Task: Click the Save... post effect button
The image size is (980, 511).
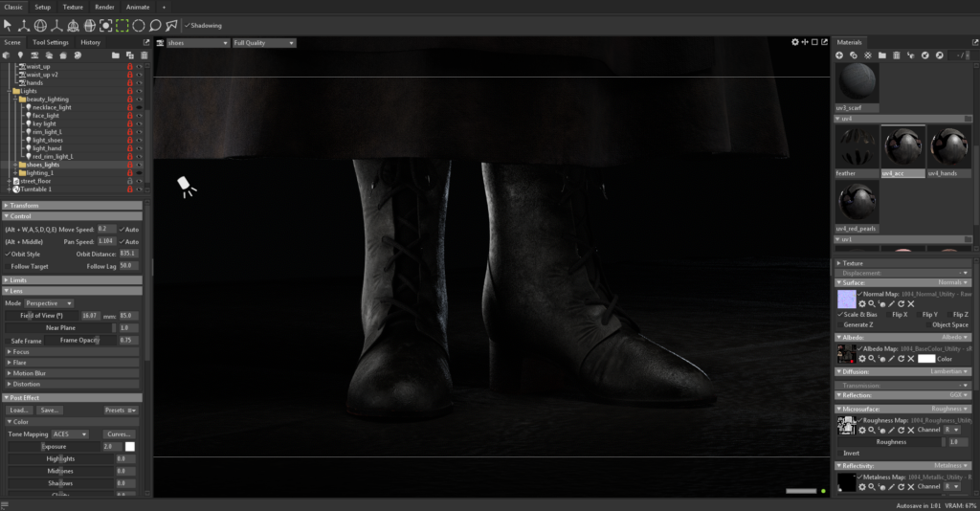Action: [50, 410]
